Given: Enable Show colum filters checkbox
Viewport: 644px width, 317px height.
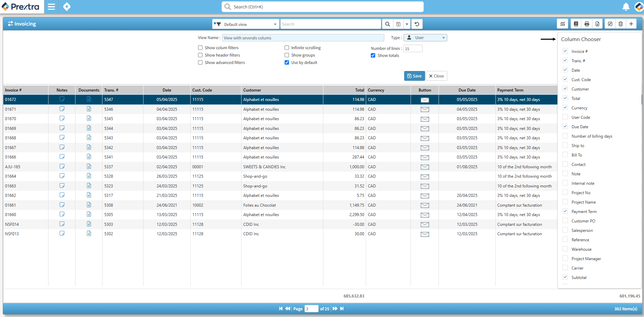Looking at the screenshot, I should pyautogui.click(x=200, y=48).
